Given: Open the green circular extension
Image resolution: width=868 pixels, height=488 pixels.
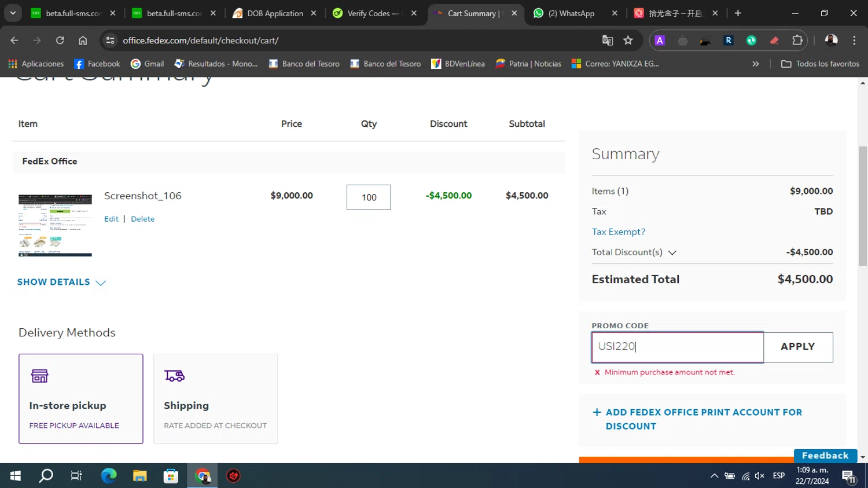Looking at the screenshot, I should (x=751, y=41).
